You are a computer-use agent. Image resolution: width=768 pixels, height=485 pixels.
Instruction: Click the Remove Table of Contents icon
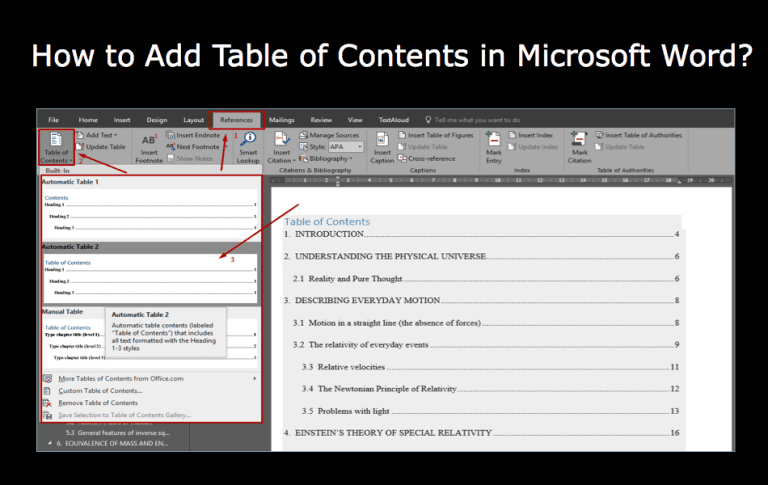[x=48, y=403]
